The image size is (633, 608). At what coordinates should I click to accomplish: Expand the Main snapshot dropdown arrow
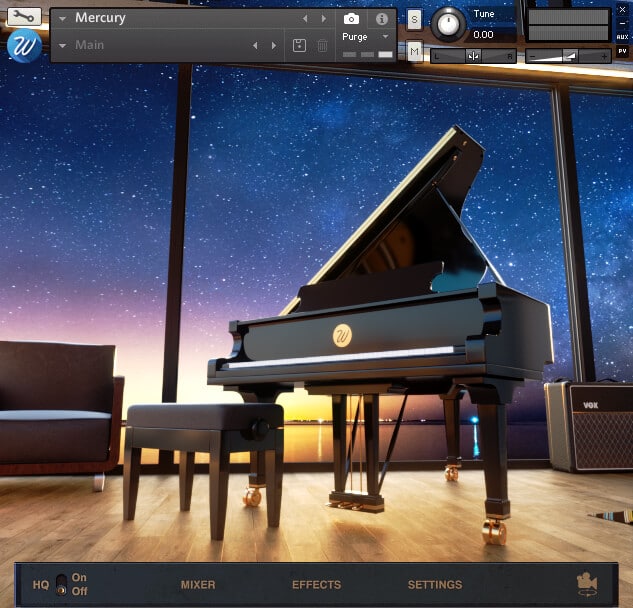63,46
